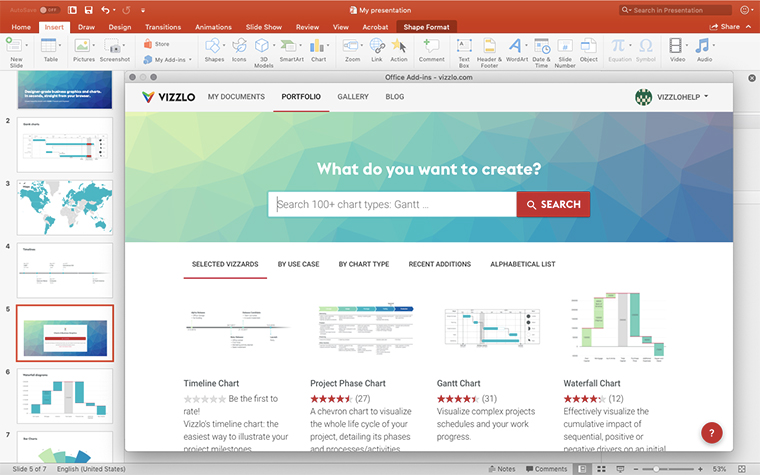Insert a Chart from the ribbon
The image size is (760, 475).
(317, 46)
